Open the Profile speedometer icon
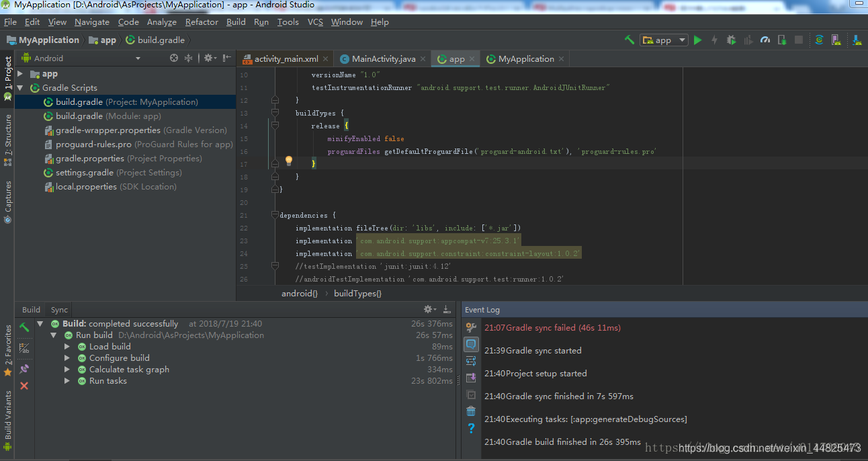 coord(765,40)
